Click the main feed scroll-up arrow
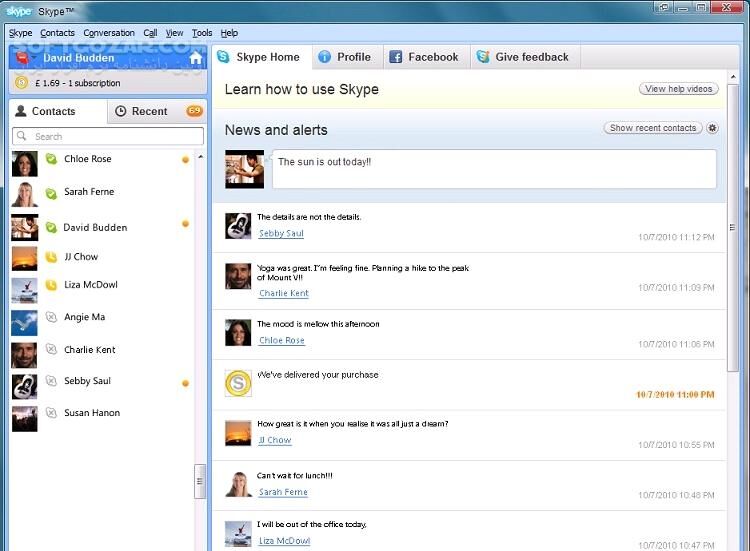The image size is (750, 551). tap(733, 77)
